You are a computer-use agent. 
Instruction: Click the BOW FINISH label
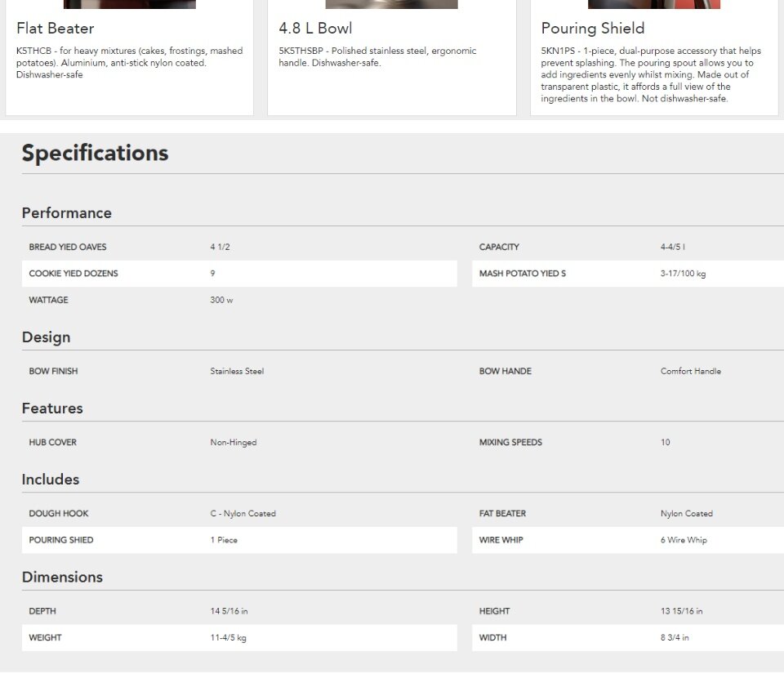tap(54, 371)
